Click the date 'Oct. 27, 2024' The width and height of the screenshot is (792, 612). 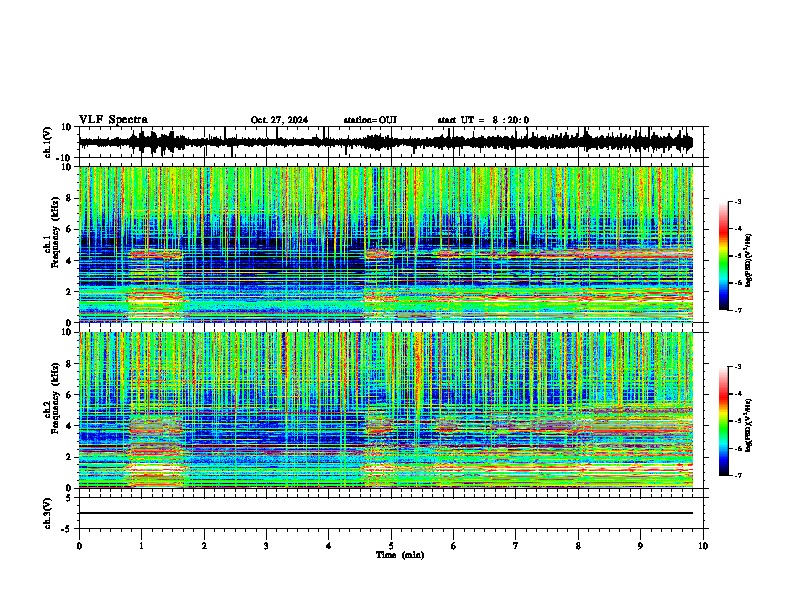pyautogui.click(x=279, y=120)
